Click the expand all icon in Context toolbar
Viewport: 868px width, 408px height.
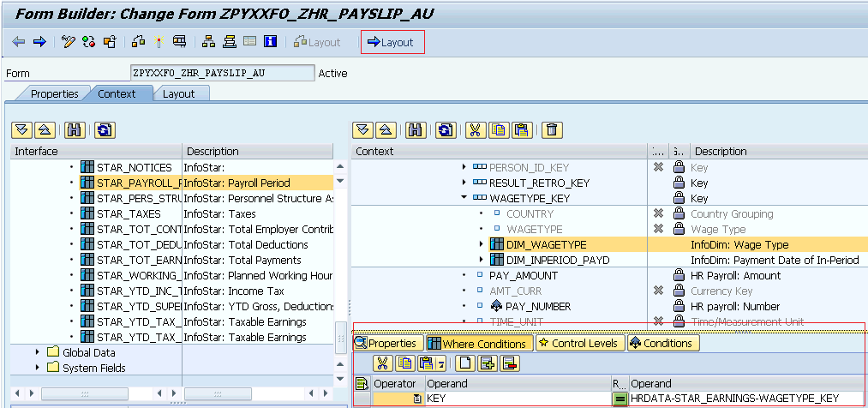point(362,130)
